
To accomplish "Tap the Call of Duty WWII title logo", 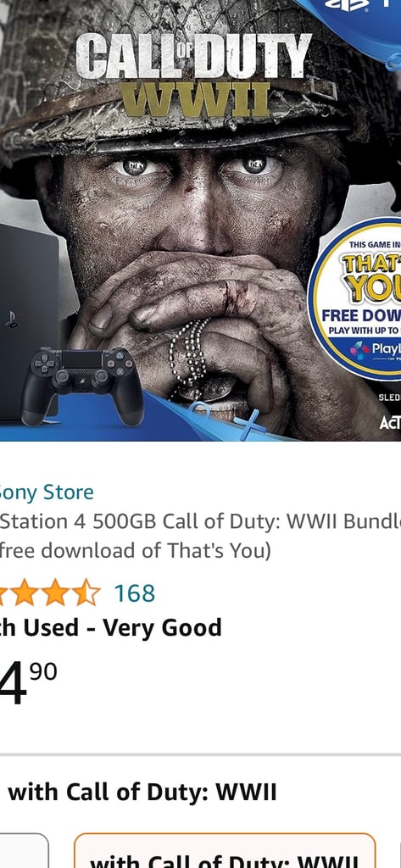I will click(x=193, y=75).
